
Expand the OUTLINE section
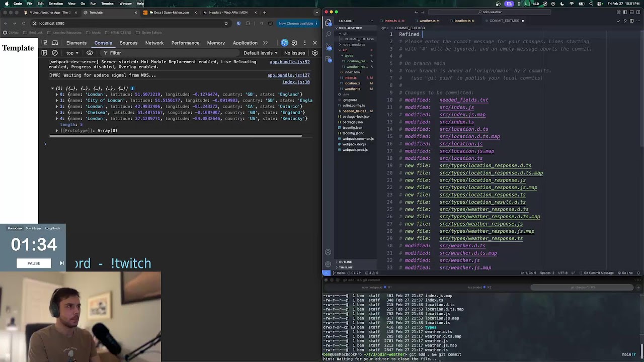tap(345, 262)
